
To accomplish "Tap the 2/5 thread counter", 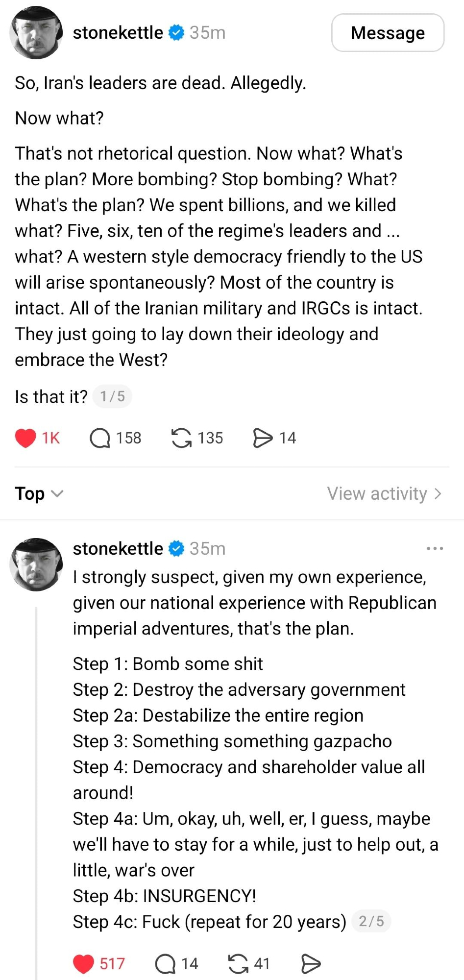I will click(371, 921).
